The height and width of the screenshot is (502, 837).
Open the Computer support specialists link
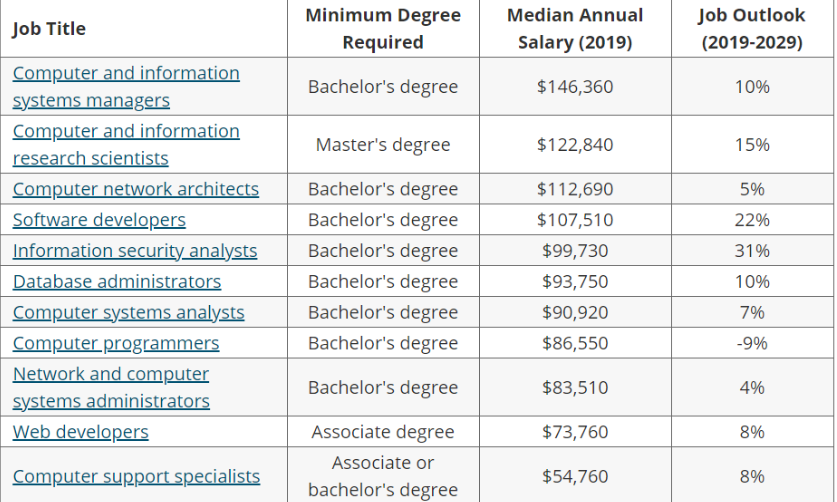click(x=136, y=477)
